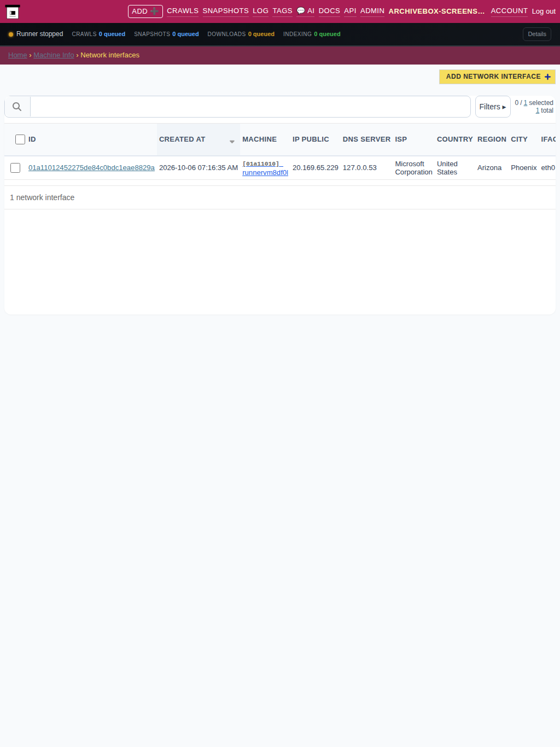Open interface ID 01a11012452275de84c0bdc1eae8829a
The height and width of the screenshot is (747, 560).
coord(91,168)
